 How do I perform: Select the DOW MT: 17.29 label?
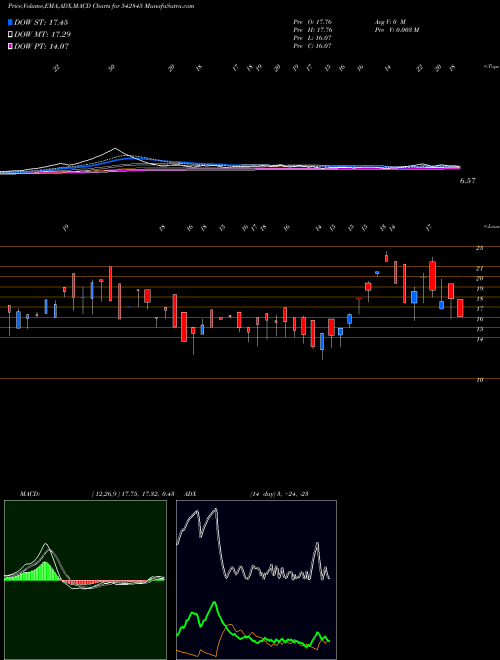pyautogui.click(x=43, y=35)
